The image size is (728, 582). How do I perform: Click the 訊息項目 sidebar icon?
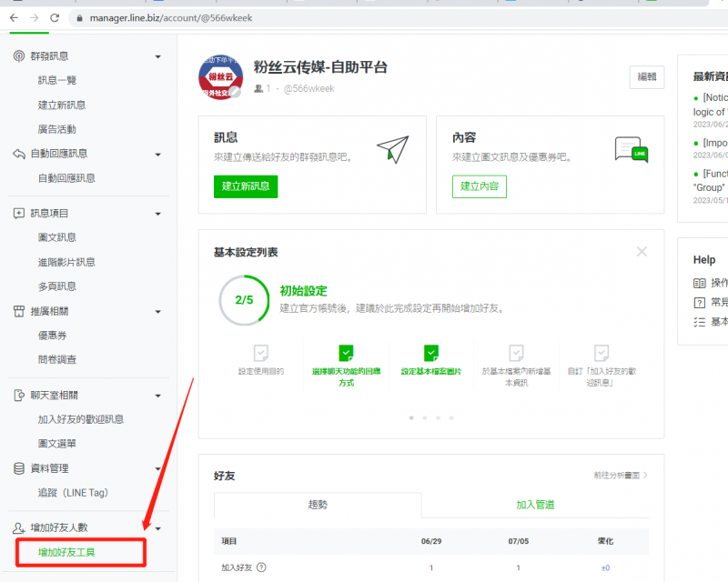18,213
